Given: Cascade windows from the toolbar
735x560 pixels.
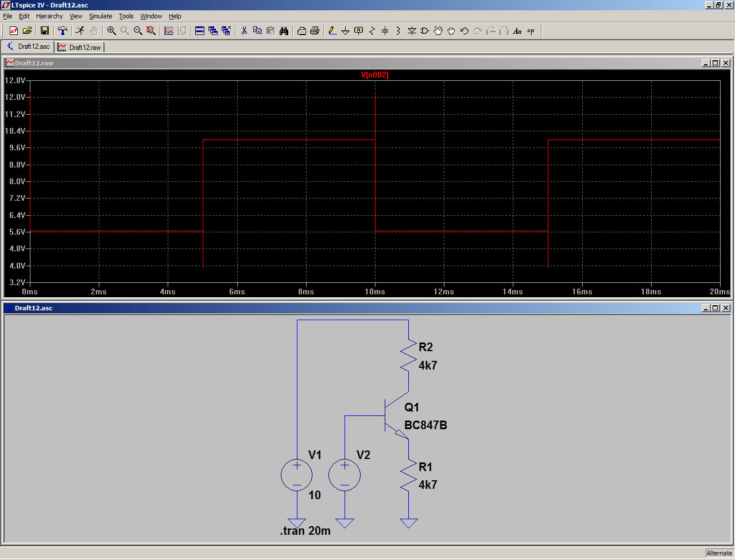Looking at the screenshot, I should tap(213, 31).
